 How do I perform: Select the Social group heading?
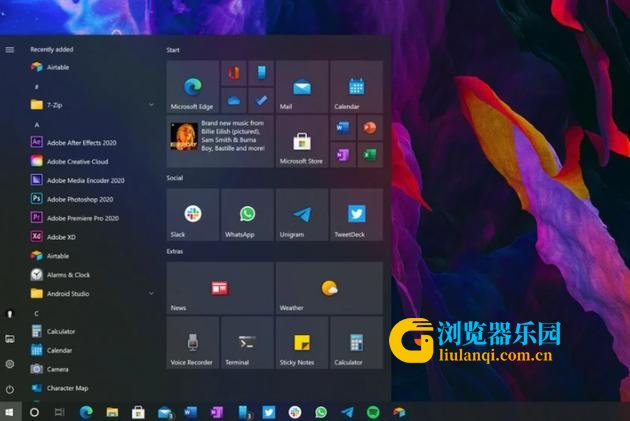tap(175, 178)
